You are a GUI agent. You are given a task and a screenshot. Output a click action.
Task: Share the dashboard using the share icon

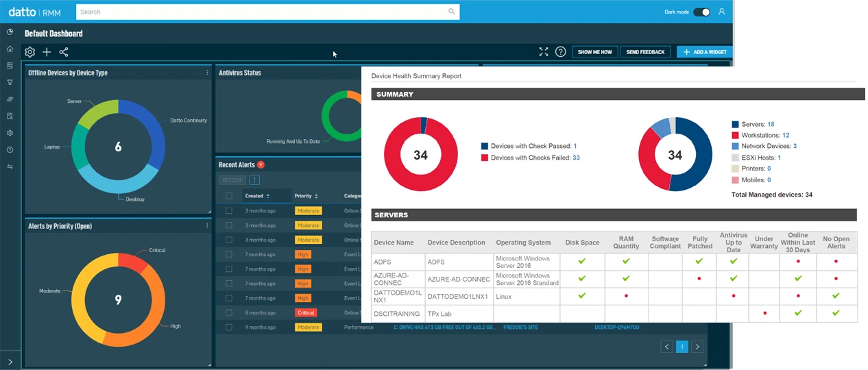click(64, 52)
